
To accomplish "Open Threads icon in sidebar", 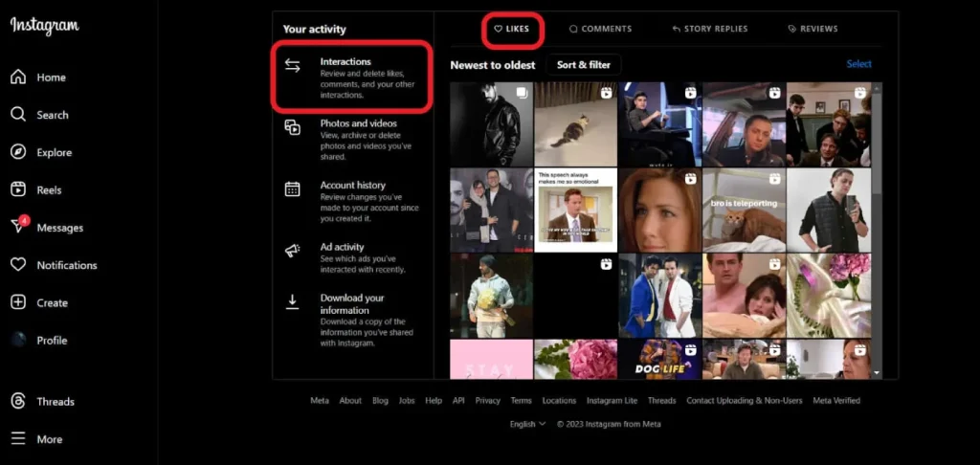I will coord(19,401).
